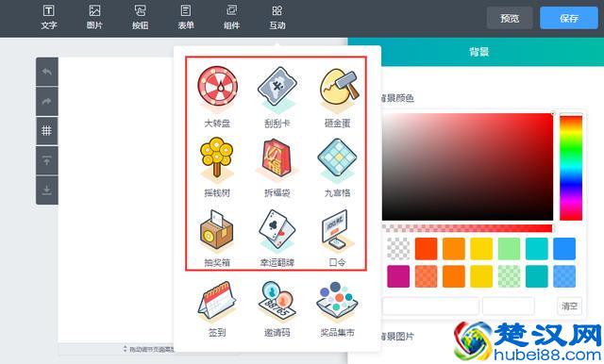The width and height of the screenshot is (604, 364).
Task: Select the 大转盘 lucky wheel widget
Action: tap(217, 96)
